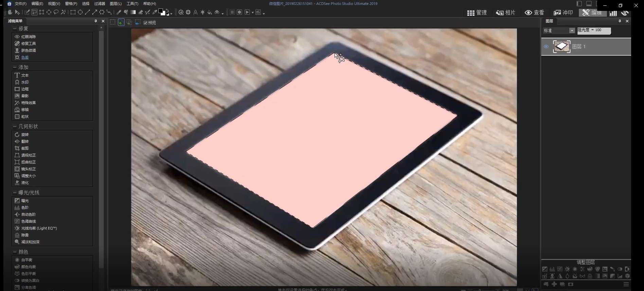Add Exposure plus-minus adjustment layer
644x291 pixels.
545,269
